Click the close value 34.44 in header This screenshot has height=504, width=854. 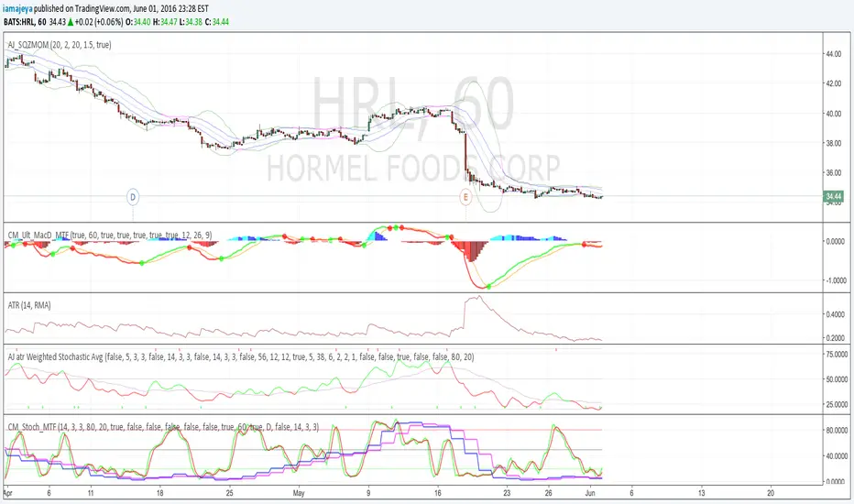click(220, 22)
